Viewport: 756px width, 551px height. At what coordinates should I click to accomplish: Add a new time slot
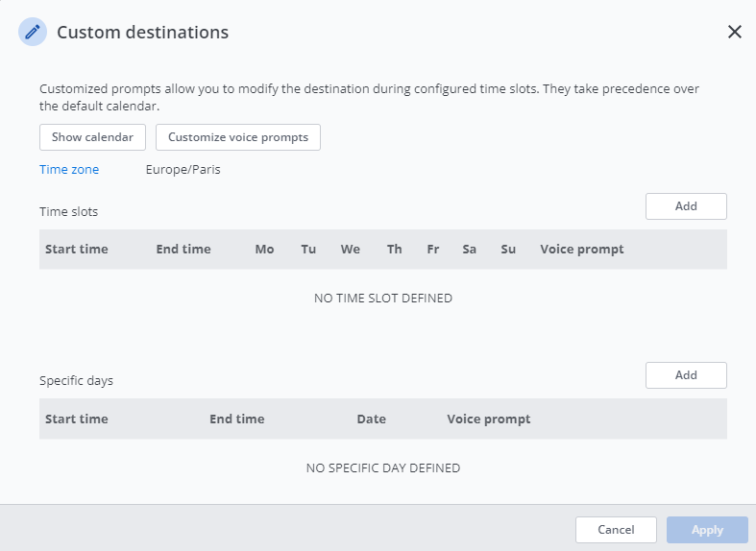(686, 206)
